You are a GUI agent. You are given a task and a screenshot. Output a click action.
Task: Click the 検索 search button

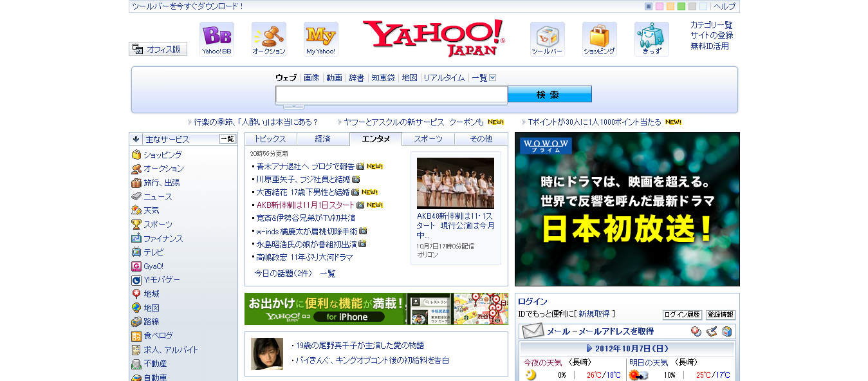click(549, 95)
